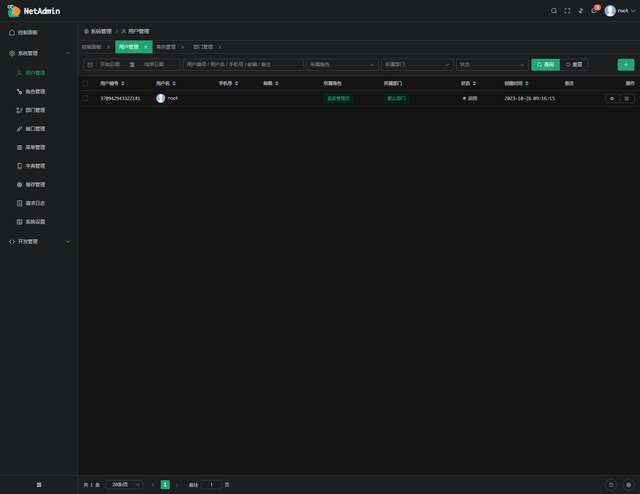Viewport: 640px width, 494px height.
Task: Open the 所属角色 filter dropdown
Action: click(x=342, y=64)
